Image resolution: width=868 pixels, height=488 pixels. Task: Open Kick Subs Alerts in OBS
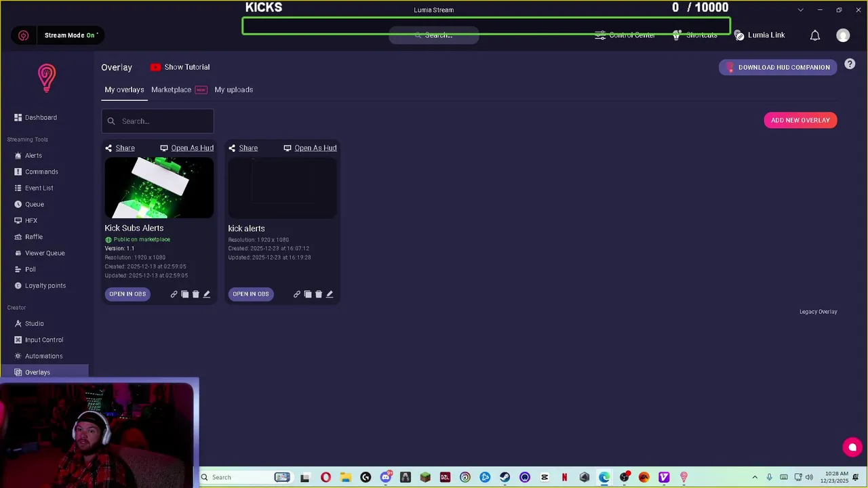point(127,294)
